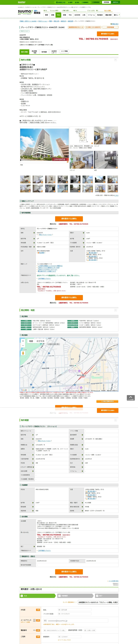Enlarge the exterior photo via magnifier icon
138x644 pixels.
point(67,162)
